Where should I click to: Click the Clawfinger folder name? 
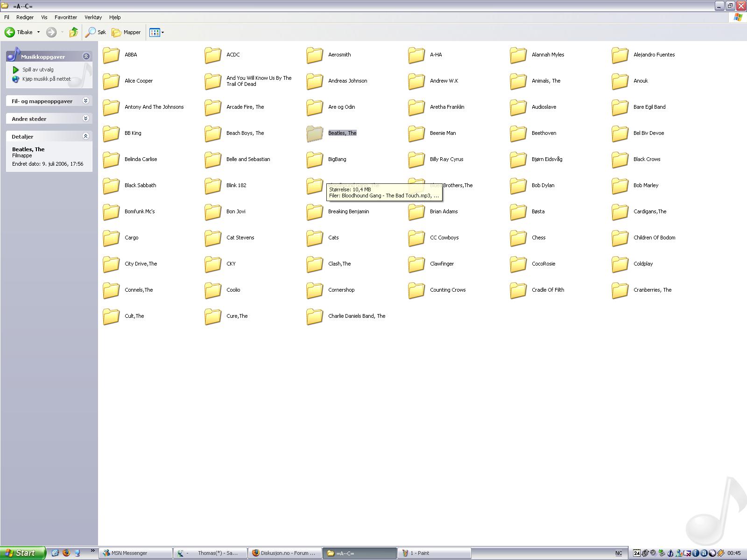[442, 264]
